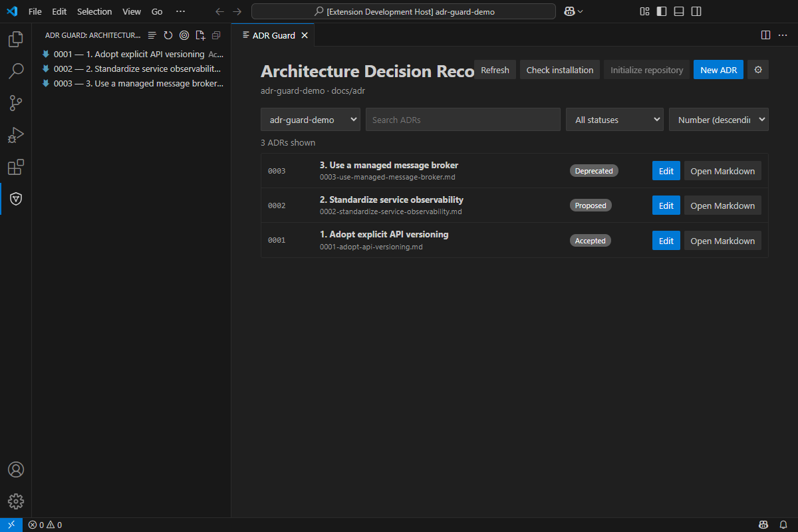Viewport: 798px width, 532px height.
Task: Open the Copilot chat icon in title bar
Action: [x=569, y=11]
